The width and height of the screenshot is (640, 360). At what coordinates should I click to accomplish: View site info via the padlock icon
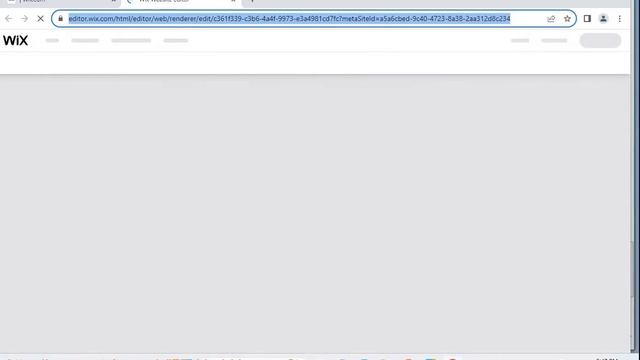[60, 18]
